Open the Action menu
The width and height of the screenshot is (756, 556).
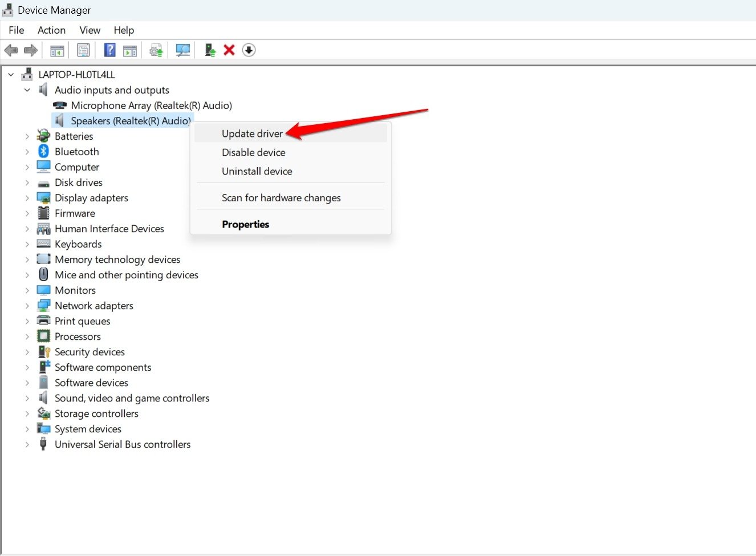click(x=51, y=30)
